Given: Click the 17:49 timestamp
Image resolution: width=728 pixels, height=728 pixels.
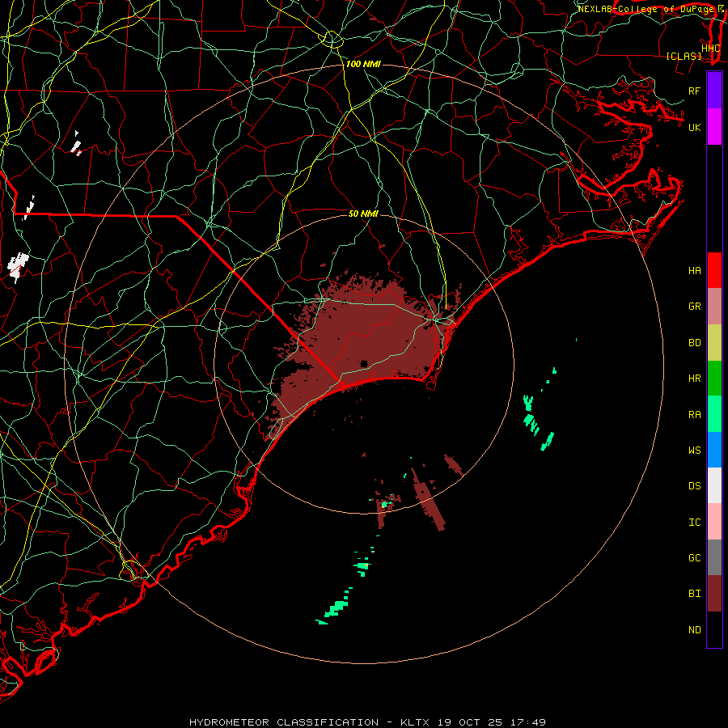Looking at the screenshot, I should [x=528, y=722].
